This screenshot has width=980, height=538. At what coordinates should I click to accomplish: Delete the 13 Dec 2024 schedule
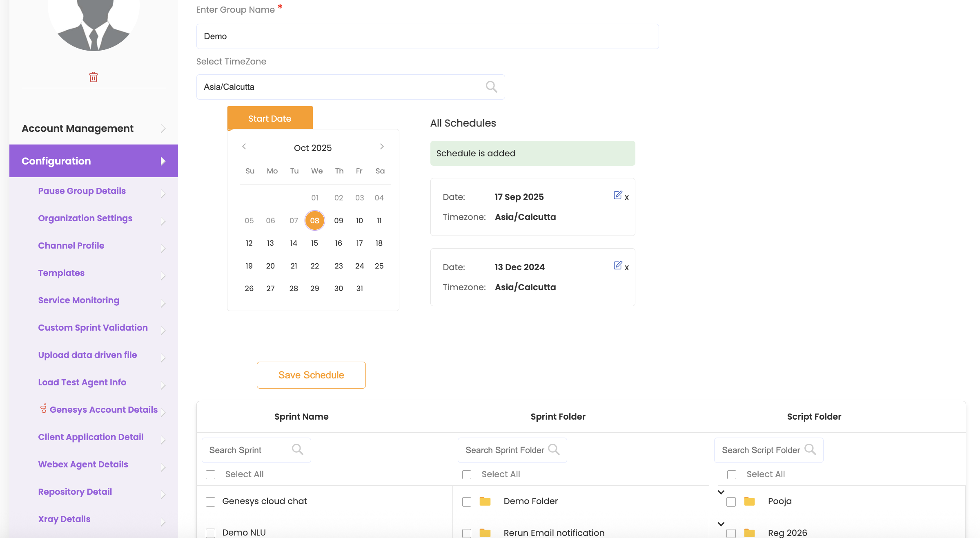pyautogui.click(x=627, y=268)
